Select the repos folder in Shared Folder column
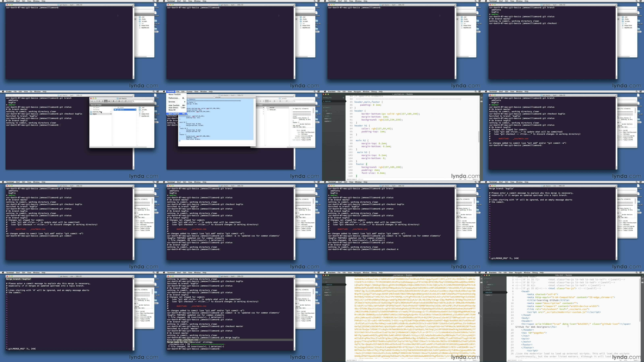This screenshot has width=644, height=362. coord(95,114)
